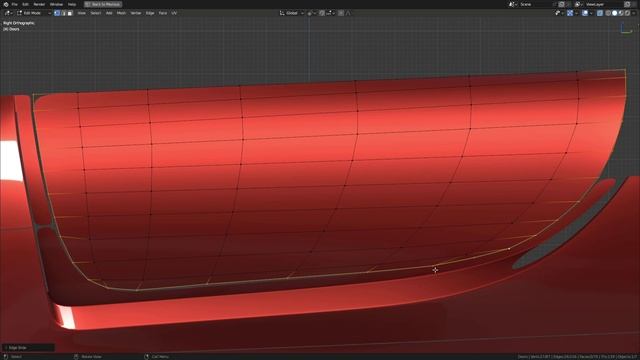Click the view layer browse icon
The width and height of the screenshot is (640, 360).
pyautogui.click(x=579, y=4)
